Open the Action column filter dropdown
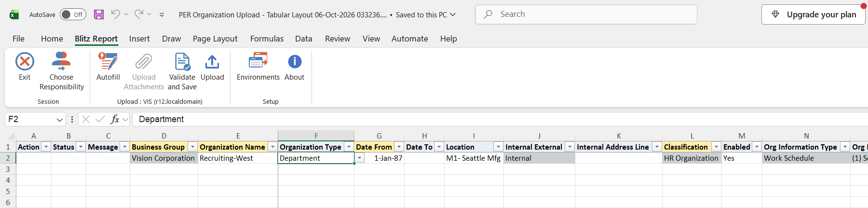868x208 pixels. 46,147
